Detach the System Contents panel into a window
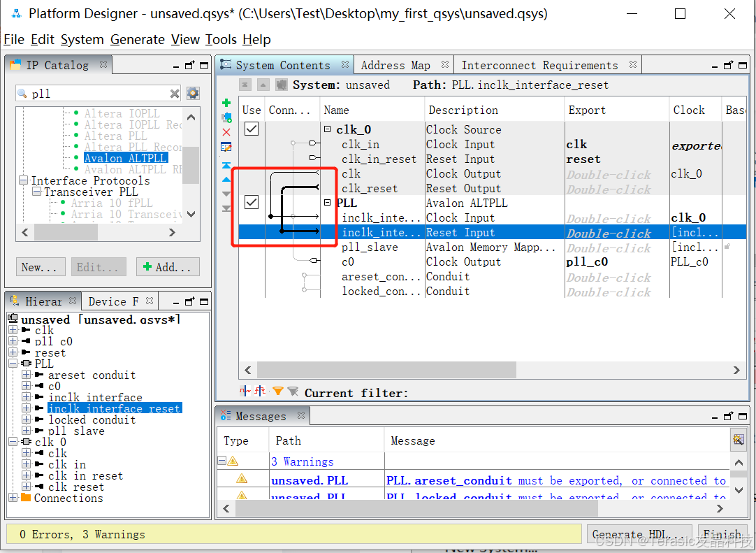 [729, 65]
